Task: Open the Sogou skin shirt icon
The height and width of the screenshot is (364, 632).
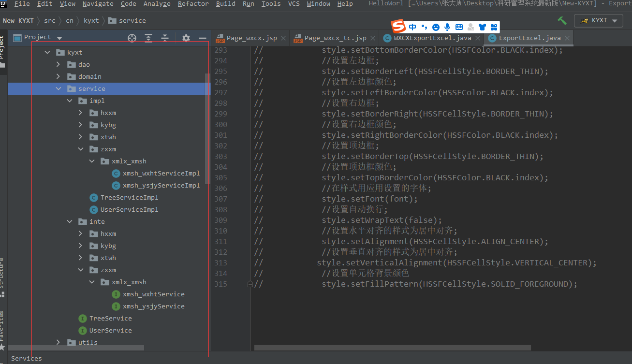Action: [x=482, y=27]
